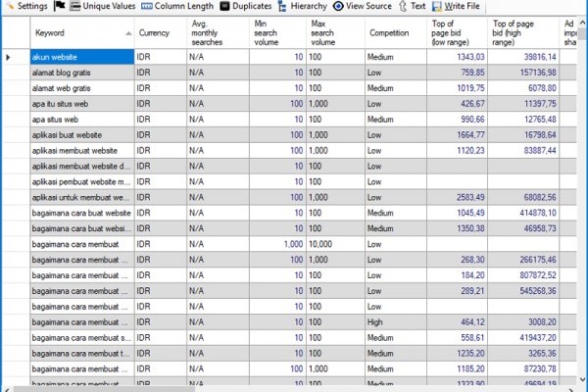This screenshot has height=392, width=588.
Task: Click the bid value 990,66
Action: pos(473,120)
